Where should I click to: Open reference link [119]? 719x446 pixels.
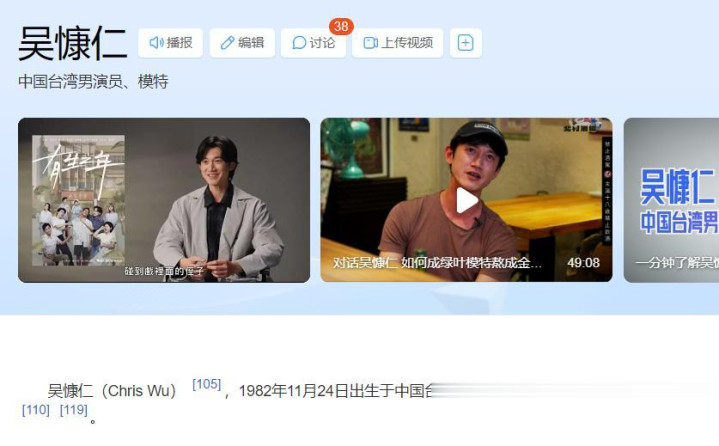[x=74, y=409]
